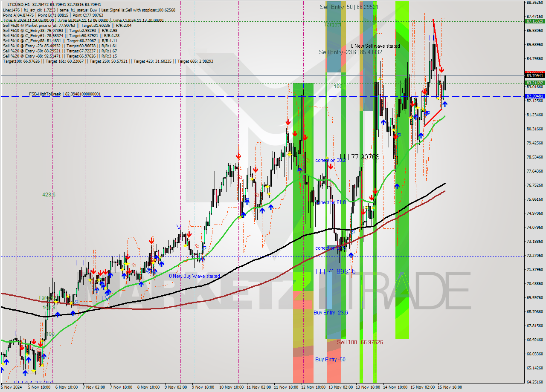This screenshot has width=546, height=392.
Task: Click the '0 New Buy Wave started' label
Action: (x=195, y=276)
